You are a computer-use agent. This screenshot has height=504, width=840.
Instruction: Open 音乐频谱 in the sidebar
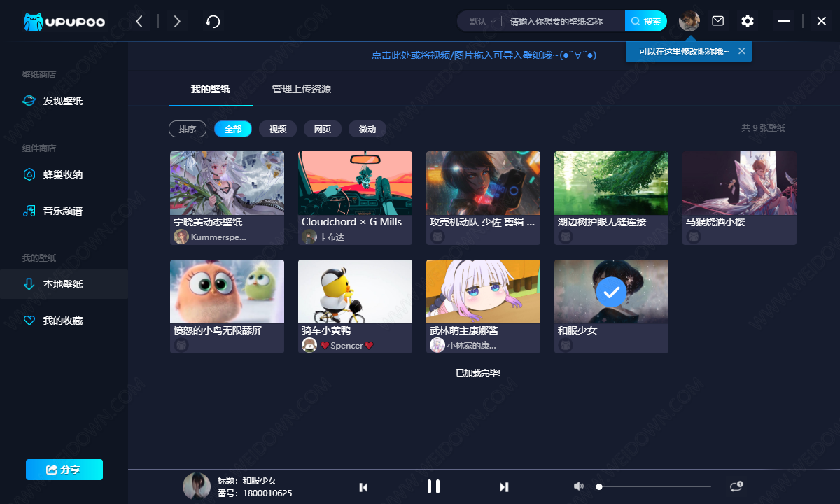(64, 211)
